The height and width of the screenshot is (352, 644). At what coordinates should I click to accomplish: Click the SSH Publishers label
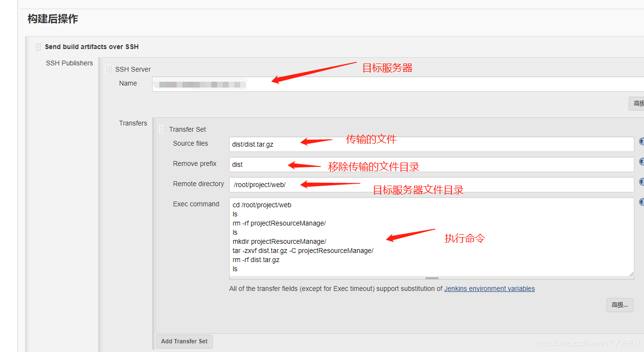click(x=69, y=63)
